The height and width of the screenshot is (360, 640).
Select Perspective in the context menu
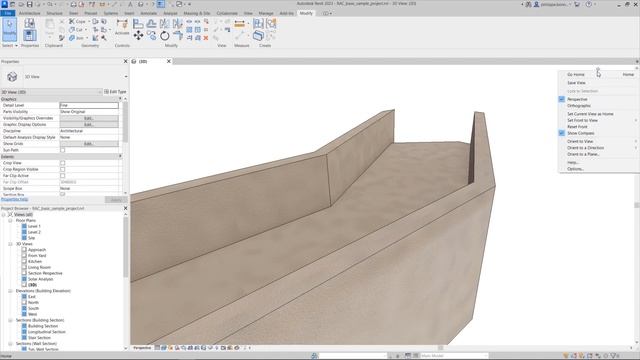coord(577,99)
